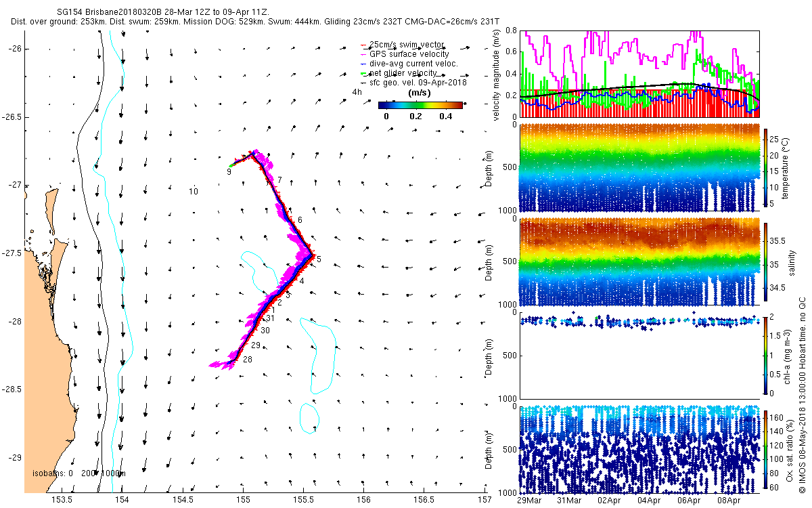Select waypoint 6 on the glider track
812x508 pixels.
tap(300, 220)
